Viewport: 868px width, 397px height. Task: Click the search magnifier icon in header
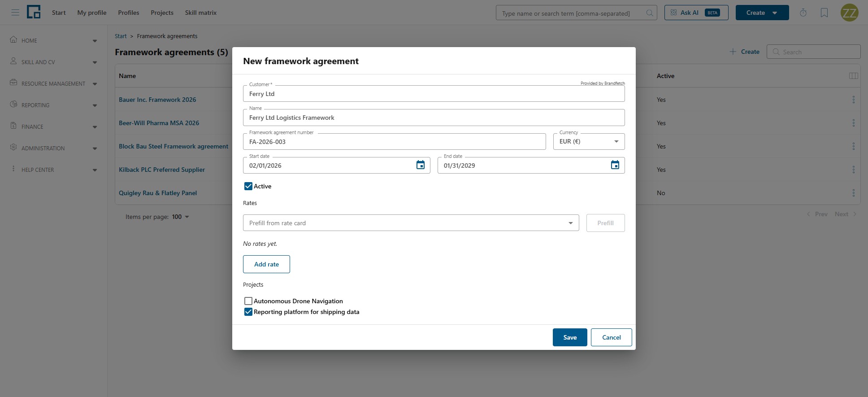(x=649, y=13)
